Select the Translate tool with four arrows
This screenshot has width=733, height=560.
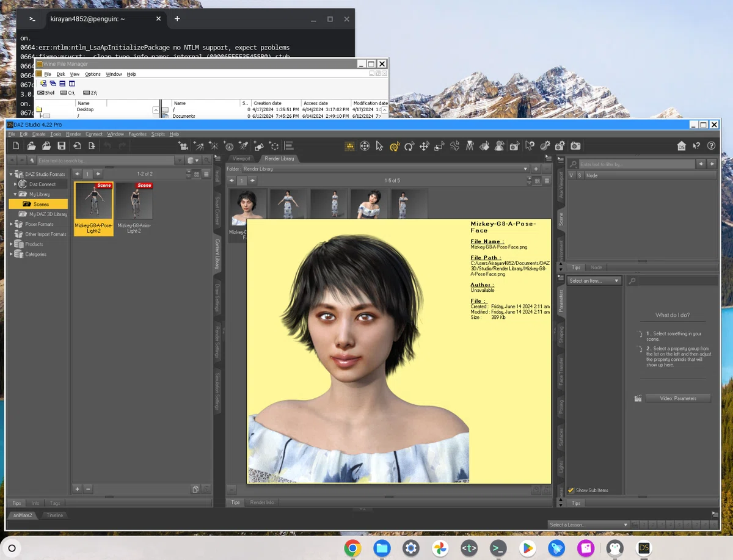point(425,146)
